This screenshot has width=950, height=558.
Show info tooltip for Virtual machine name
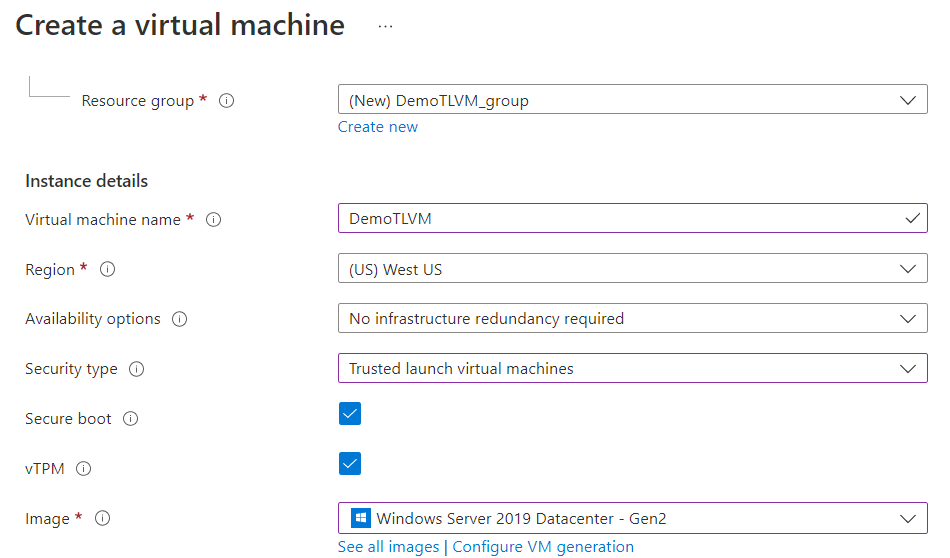[213, 219]
